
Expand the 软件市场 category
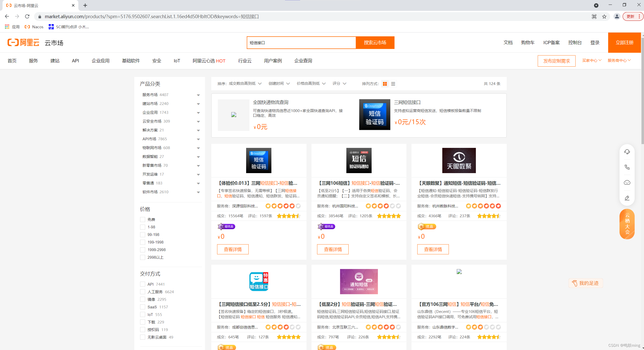198,192
